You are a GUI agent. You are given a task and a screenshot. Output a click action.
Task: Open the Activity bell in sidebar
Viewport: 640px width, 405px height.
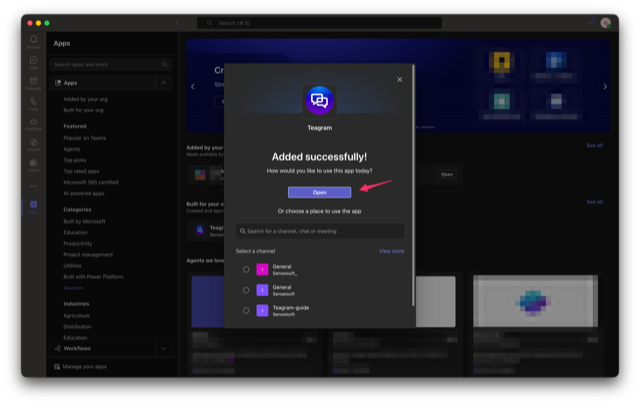pos(33,41)
